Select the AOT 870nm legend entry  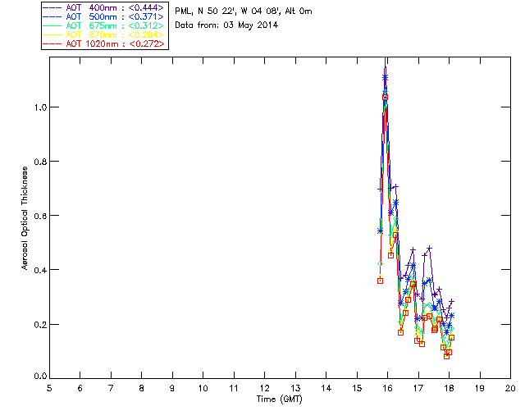tap(103, 34)
